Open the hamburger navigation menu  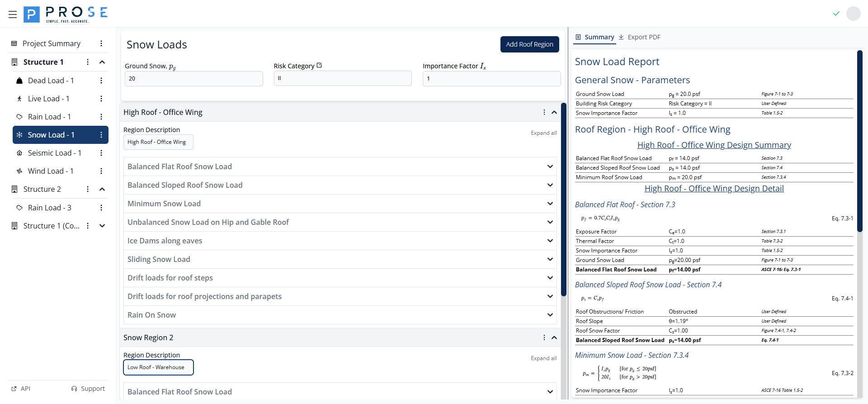[13, 14]
